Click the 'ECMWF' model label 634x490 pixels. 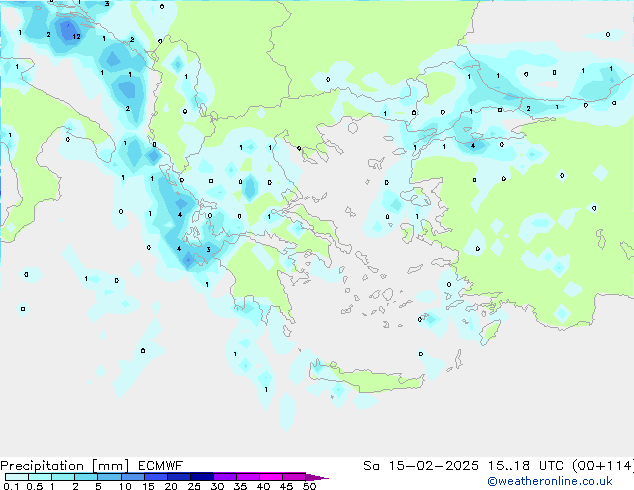tap(161, 466)
